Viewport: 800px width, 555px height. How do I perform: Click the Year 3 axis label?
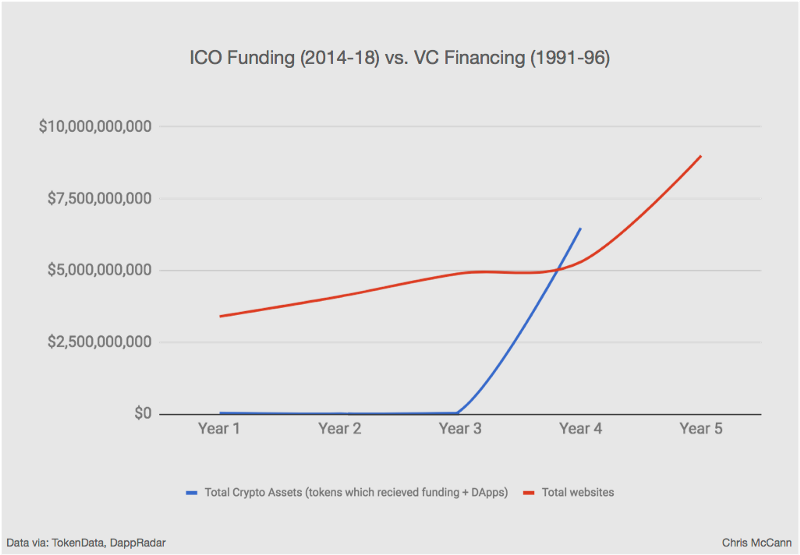click(x=460, y=428)
